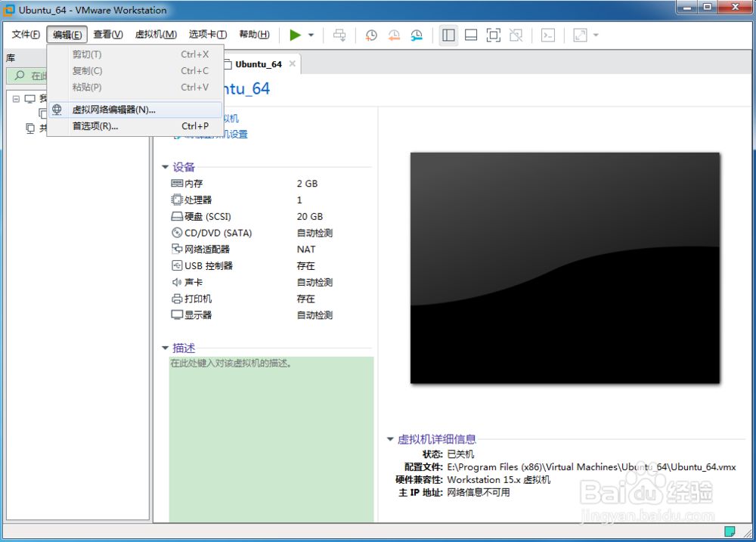Open the 帮助(H) menu
756x542 pixels.
(x=254, y=34)
